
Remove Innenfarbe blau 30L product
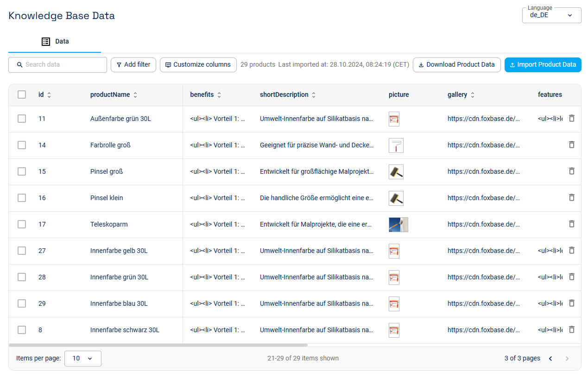point(572,303)
